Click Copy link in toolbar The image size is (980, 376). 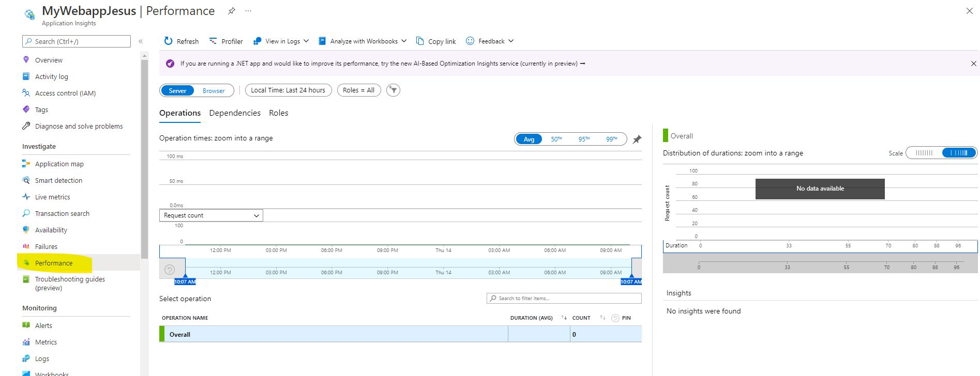coord(436,41)
